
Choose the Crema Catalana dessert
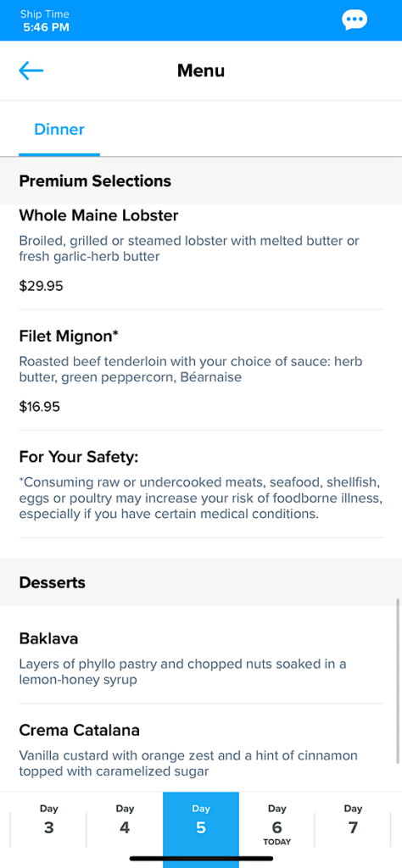201,748
